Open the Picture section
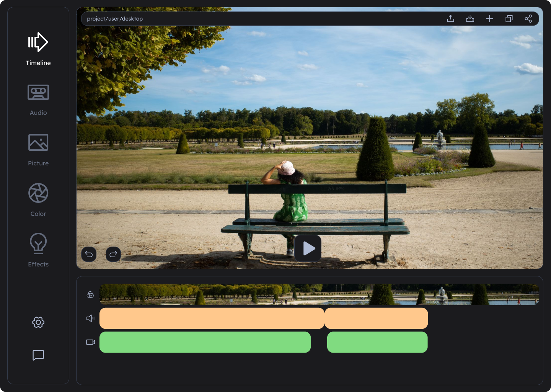The width and height of the screenshot is (551, 392). 38,150
